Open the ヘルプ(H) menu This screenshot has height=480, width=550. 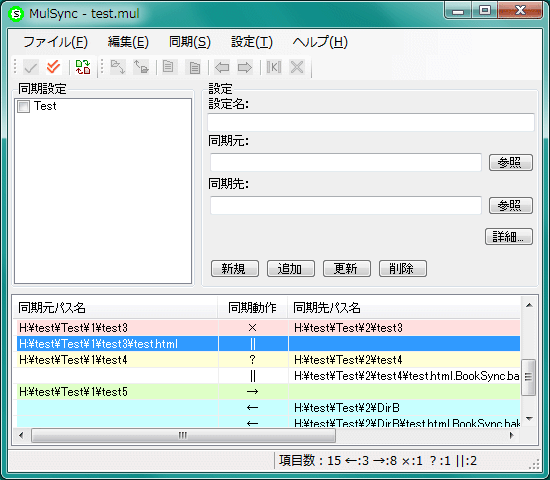point(320,42)
